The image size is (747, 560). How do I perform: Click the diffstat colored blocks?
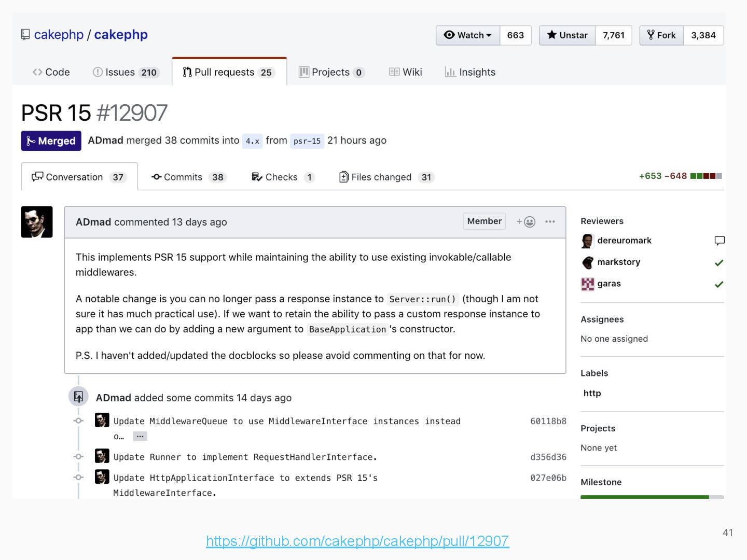pos(706,176)
